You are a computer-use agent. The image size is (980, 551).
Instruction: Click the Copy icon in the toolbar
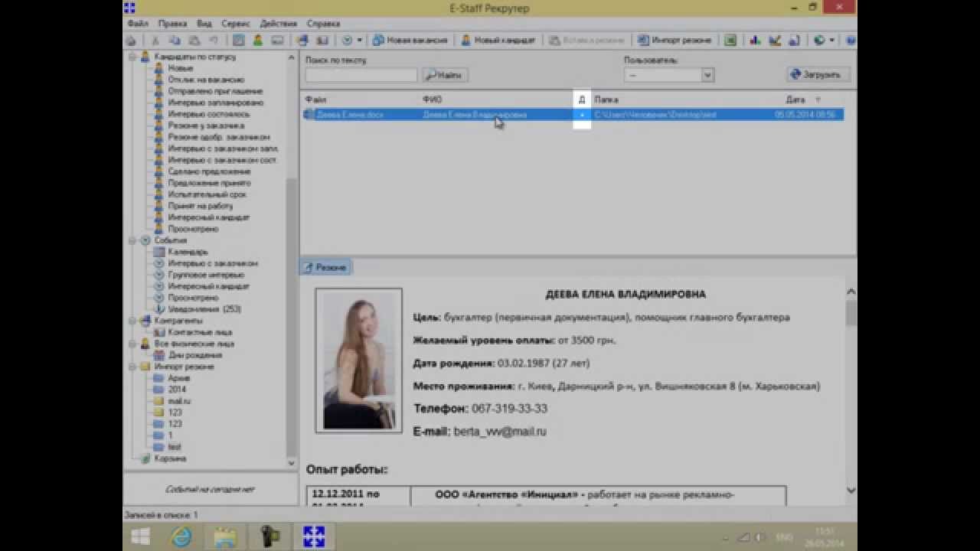point(175,41)
